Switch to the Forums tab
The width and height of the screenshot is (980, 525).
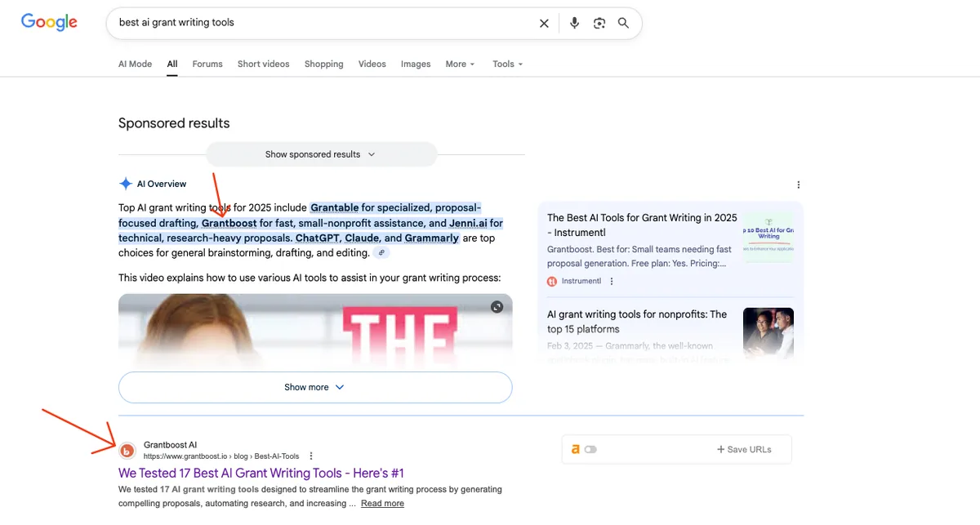(207, 64)
